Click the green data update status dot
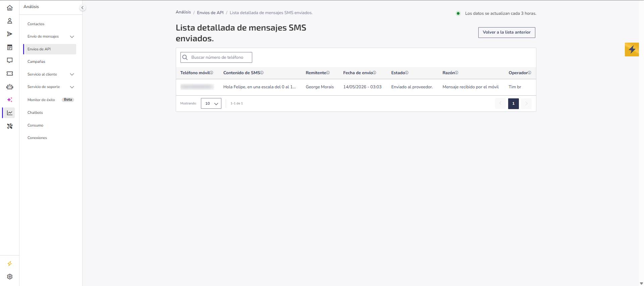The image size is (644, 286). tap(458, 13)
